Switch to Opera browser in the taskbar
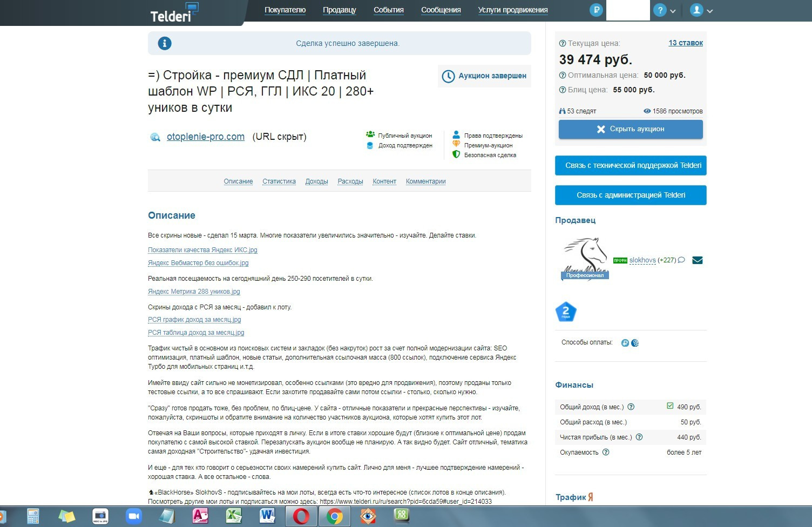This screenshot has width=812, height=527. click(301, 516)
